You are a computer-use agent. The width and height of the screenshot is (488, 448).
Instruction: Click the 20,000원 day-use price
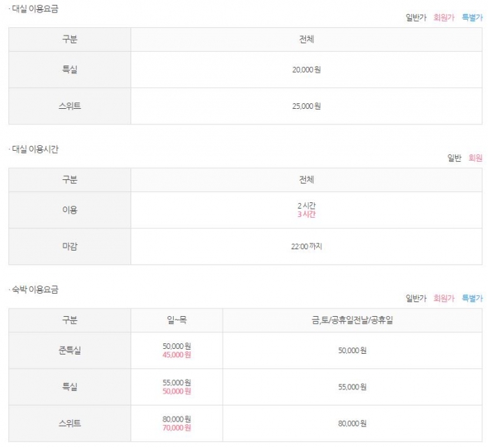pos(306,70)
